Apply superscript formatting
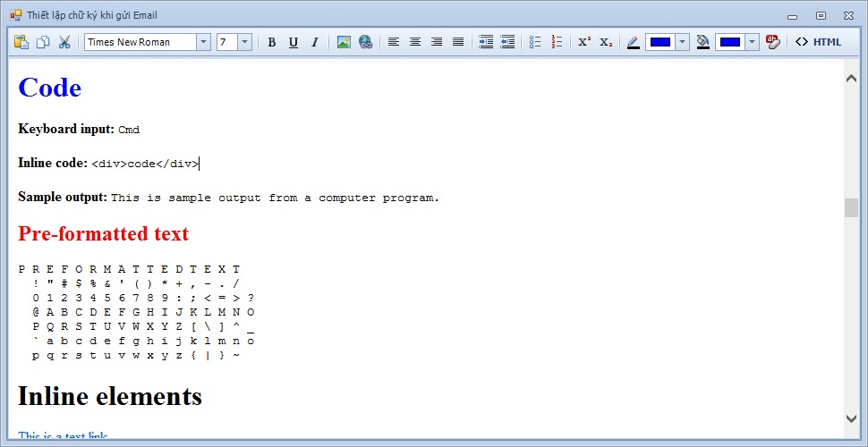The height and width of the screenshot is (447, 868). pyautogui.click(x=584, y=42)
